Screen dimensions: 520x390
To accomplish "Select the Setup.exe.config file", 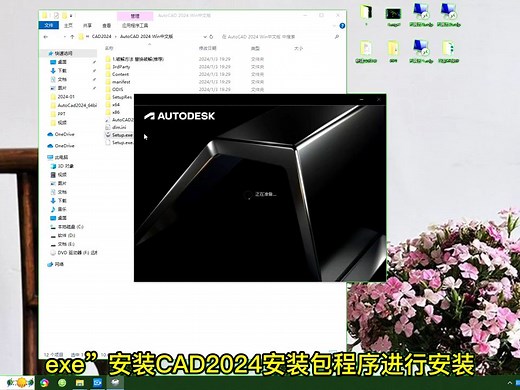I will [x=119, y=143].
